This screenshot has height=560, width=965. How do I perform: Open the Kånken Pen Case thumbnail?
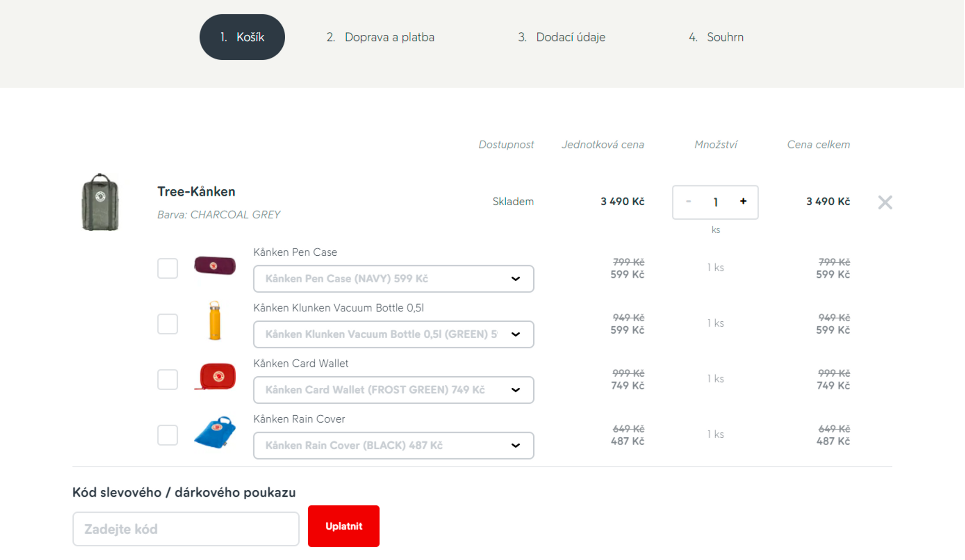tap(215, 266)
